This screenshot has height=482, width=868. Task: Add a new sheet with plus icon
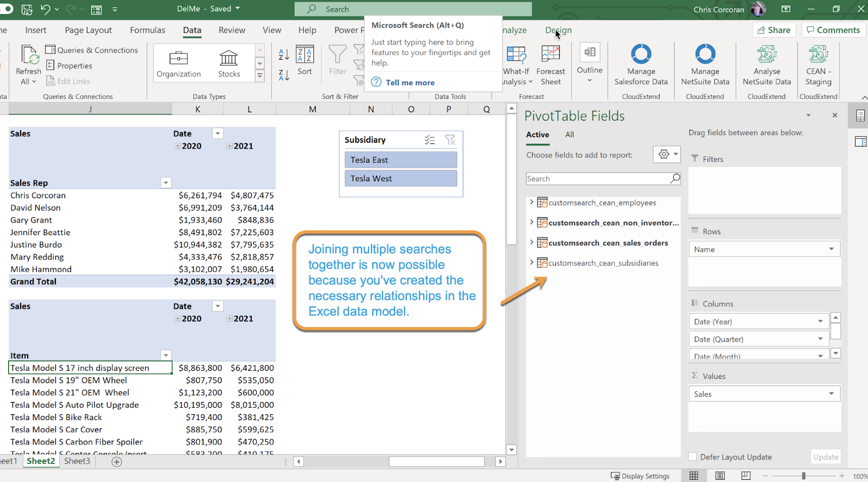point(117,461)
